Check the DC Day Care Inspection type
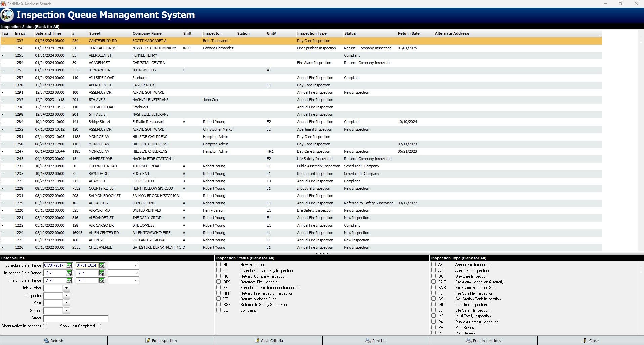The width and height of the screenshot is (644, 345). pos(434,276)
